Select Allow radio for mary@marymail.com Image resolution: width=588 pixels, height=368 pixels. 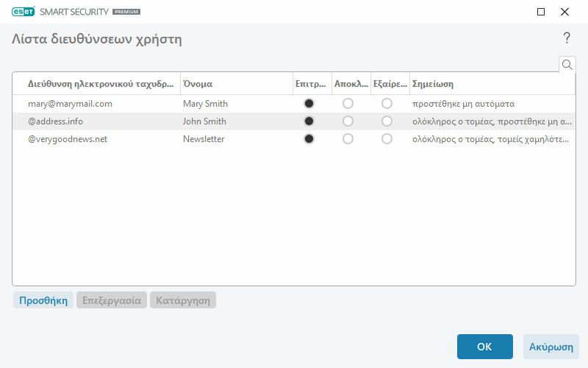(x=309, y=104)
